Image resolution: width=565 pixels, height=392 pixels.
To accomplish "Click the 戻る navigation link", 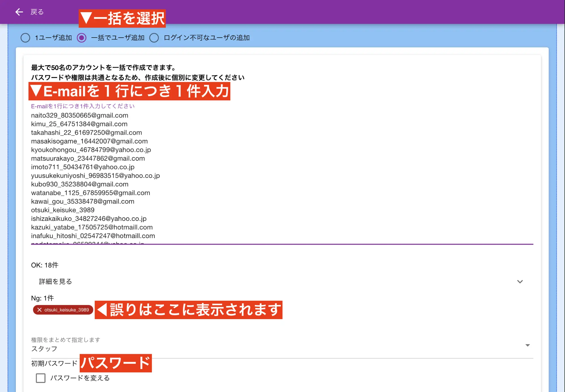I will click(37, 12).
